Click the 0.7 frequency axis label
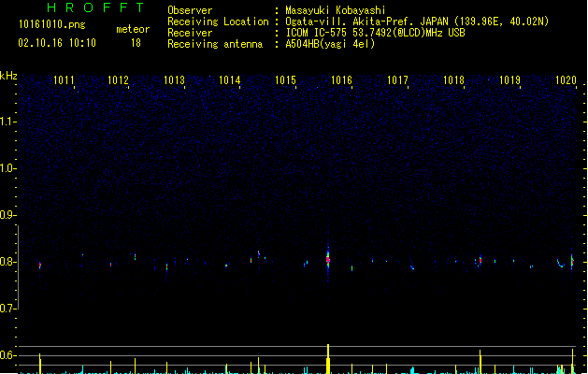 pos(7,309)
